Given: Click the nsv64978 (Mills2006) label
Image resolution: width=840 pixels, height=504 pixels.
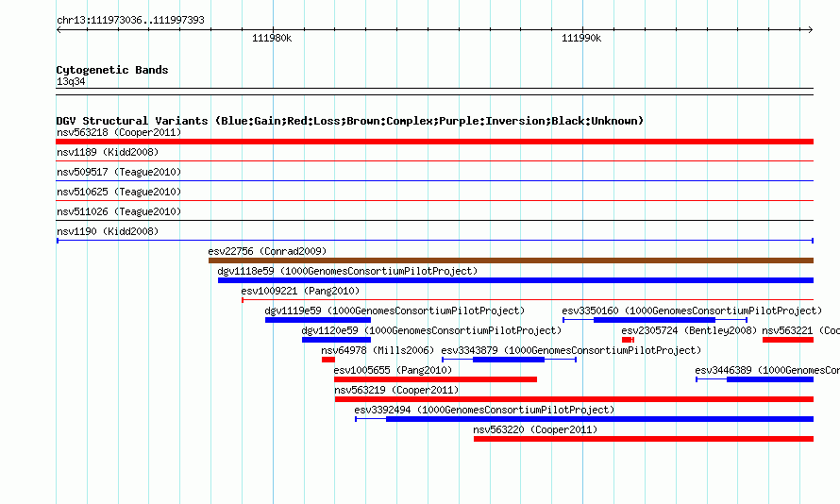Looking at the screenshot, I should (378, 350).
